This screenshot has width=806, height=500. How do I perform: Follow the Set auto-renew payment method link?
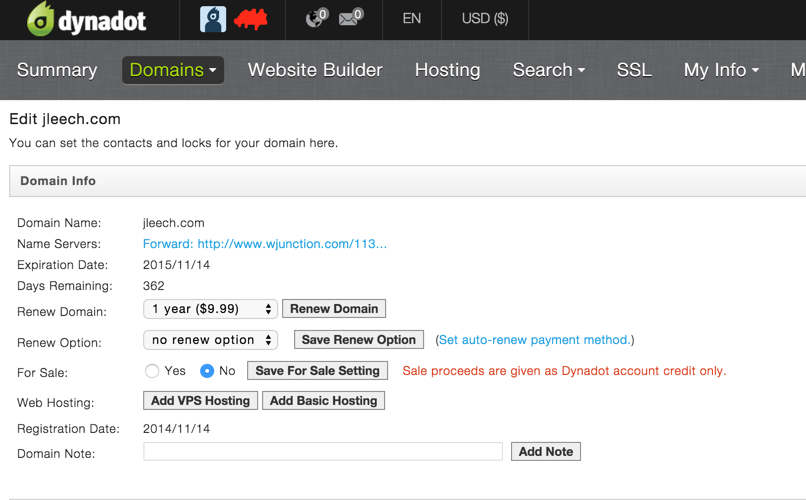tap(535, 340)
